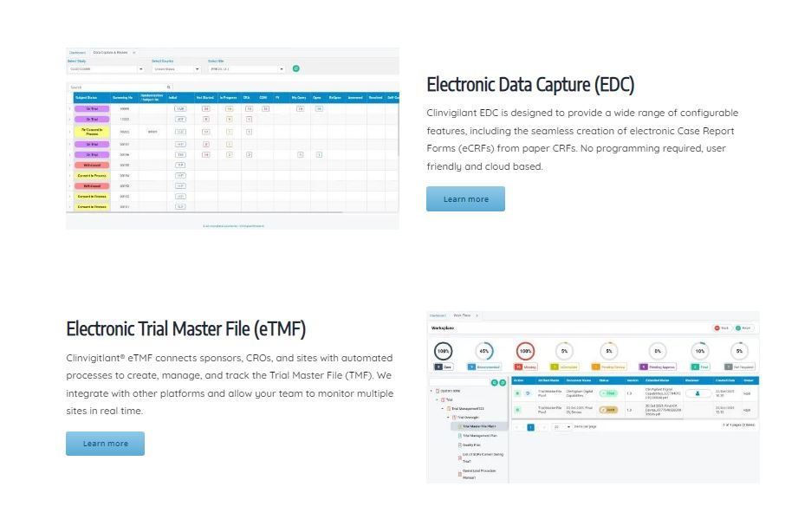This screenshot has height=532, width=811.
Task: Click the In Progress column header
Action: click(x=229, y=98)
